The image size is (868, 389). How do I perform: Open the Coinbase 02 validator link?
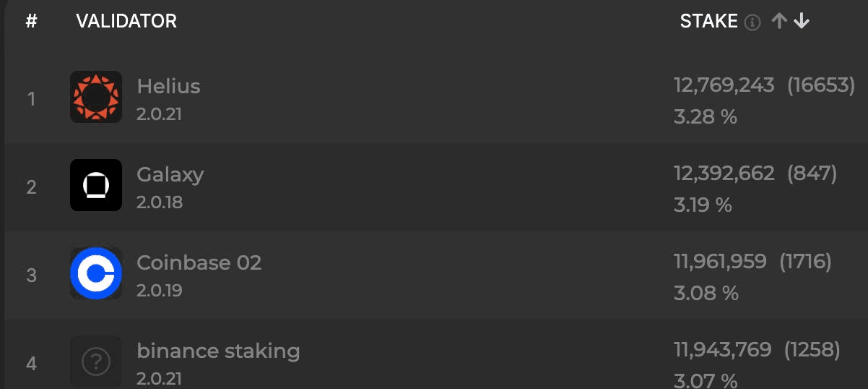click(x=199, y=262)
